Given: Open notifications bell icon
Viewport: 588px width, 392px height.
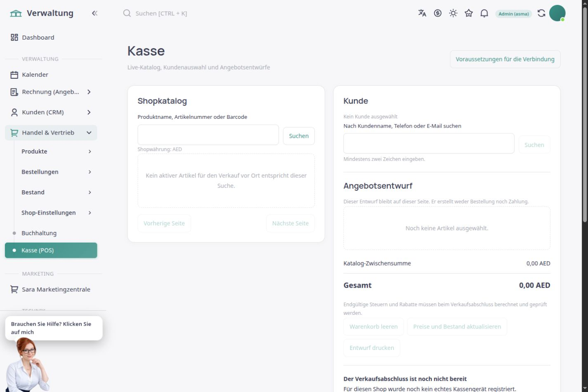Looking at the screenshot, I should point(484,13).
